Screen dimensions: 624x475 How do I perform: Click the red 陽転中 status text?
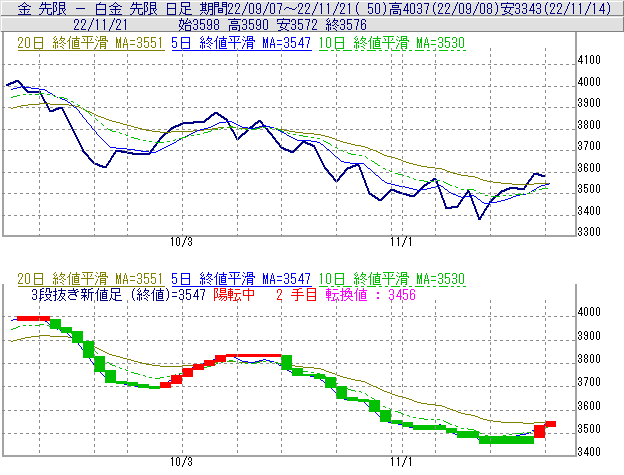tap(234, 295)
